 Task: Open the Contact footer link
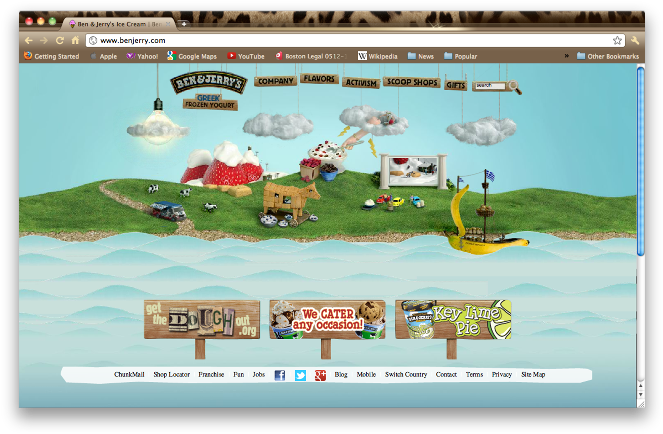(x=446, y=375)
